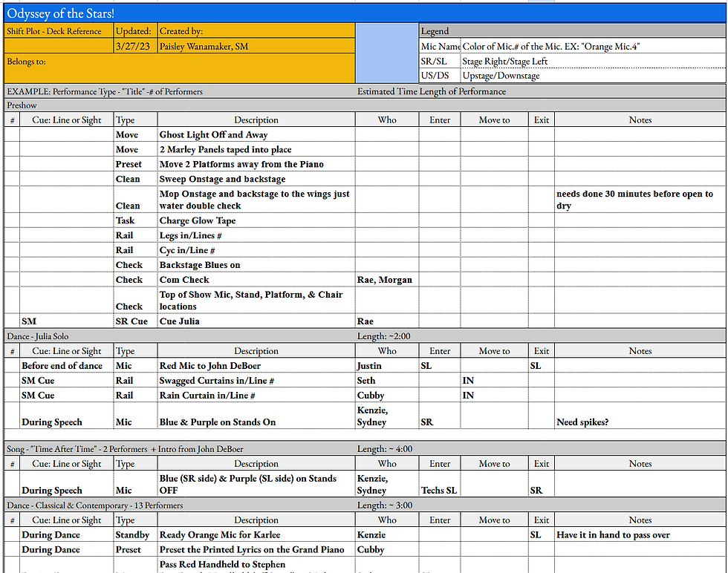This screenshot has height=573, width=728.
Task: Click the "Length: ~2:00" cell
Action: 540,336
